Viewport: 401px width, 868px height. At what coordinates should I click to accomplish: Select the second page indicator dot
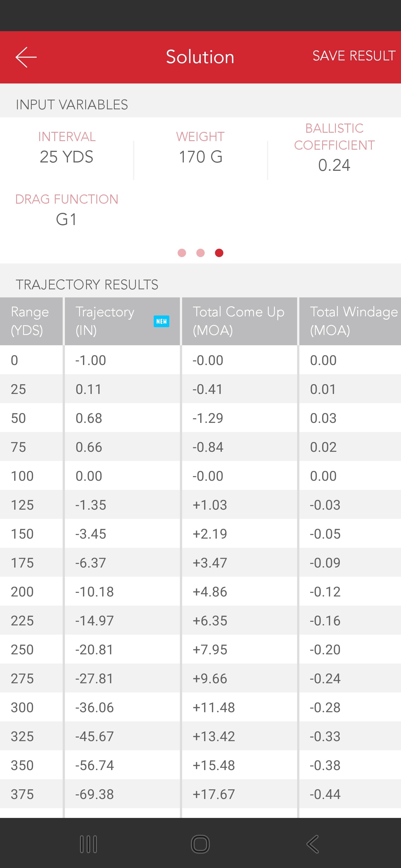[x=200, y=253]
